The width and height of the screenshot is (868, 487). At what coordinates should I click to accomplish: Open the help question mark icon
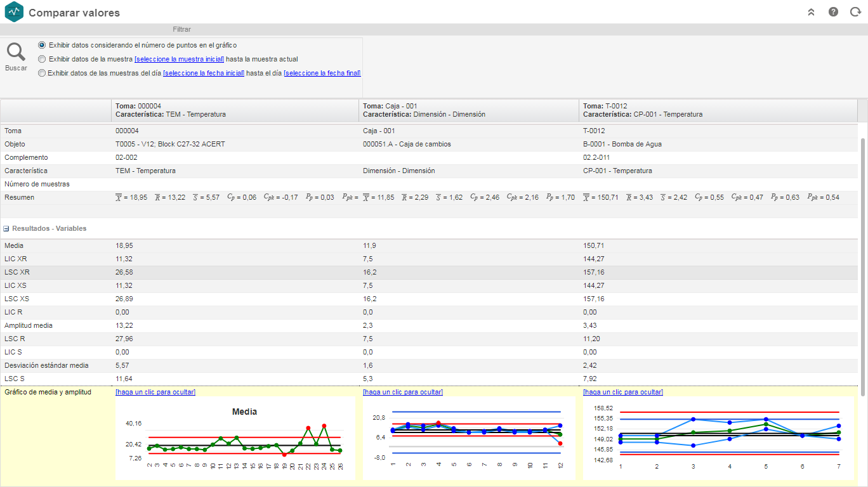coord(833,12)
